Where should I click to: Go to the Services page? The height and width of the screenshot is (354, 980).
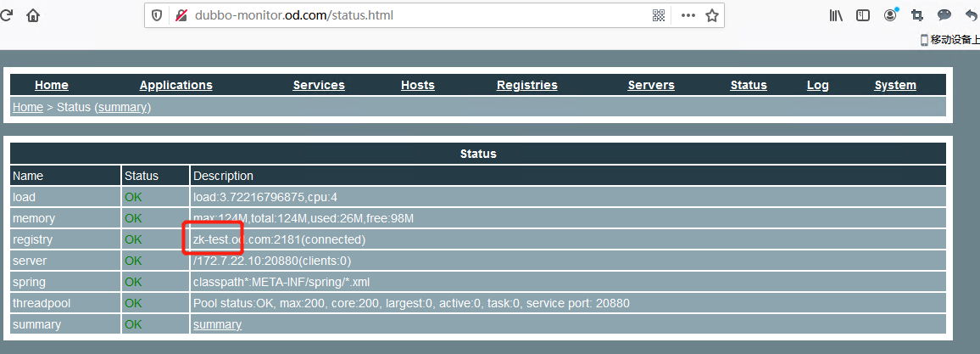pos(319,85)
